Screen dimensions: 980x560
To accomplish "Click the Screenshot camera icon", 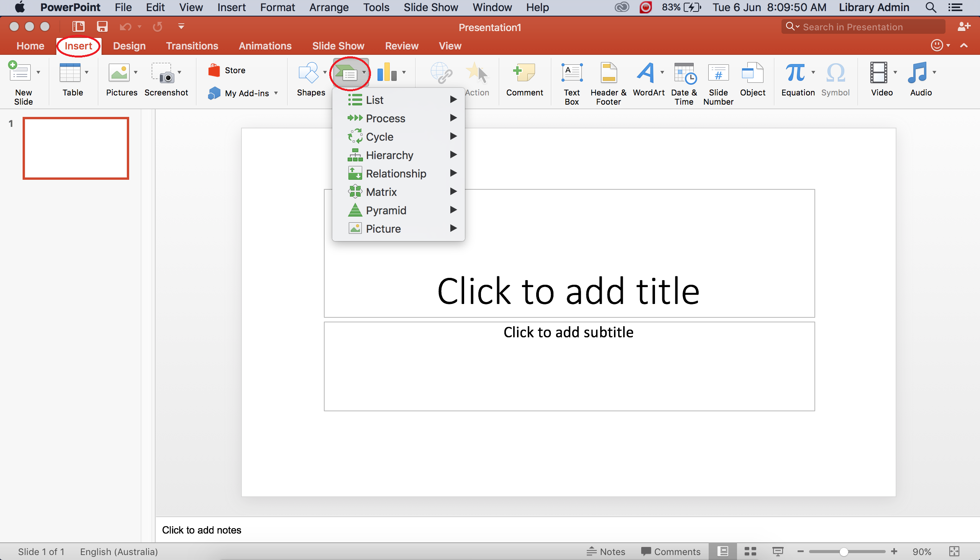I will 163,73.
